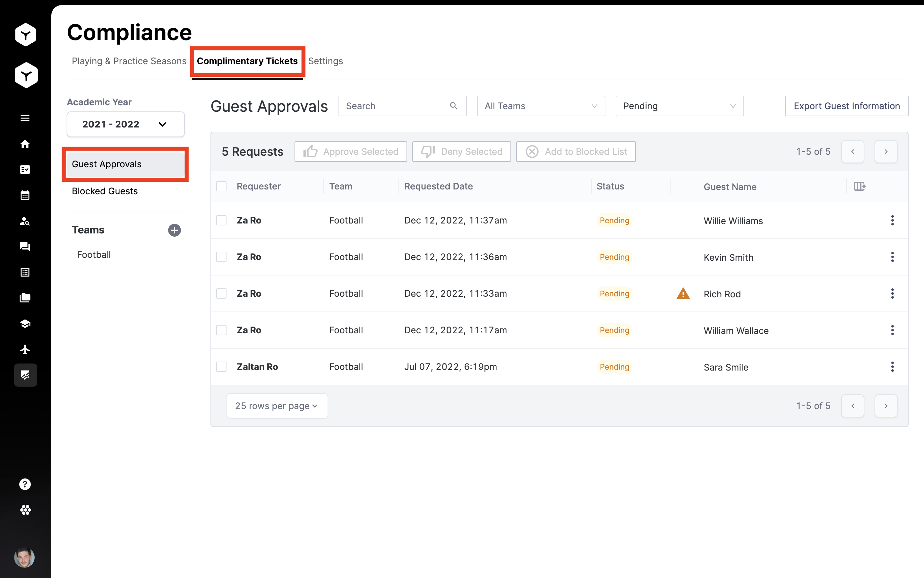
Task: Click the user avatar photo
Action: point(24,557)
